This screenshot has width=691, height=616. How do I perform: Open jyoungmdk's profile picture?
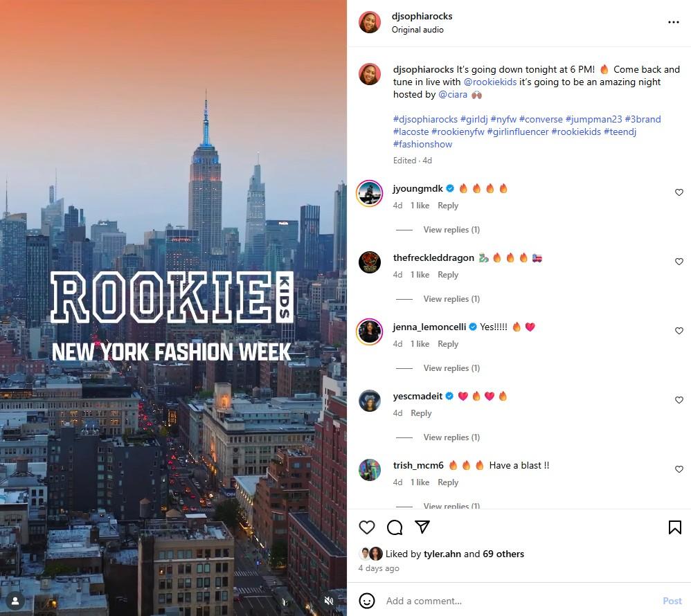point(369,193)
